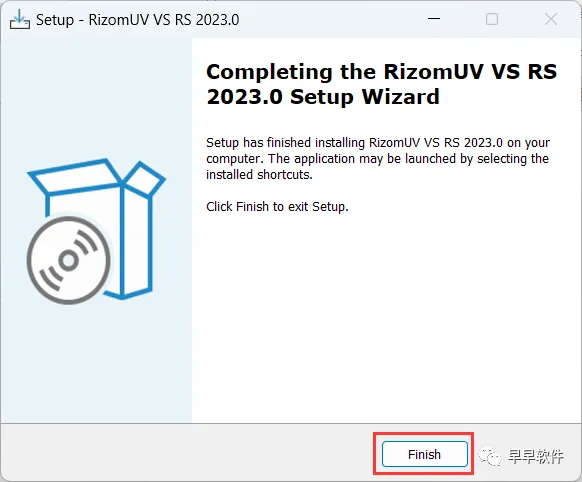Click the tall side face of the blue box

click(x=137, y=241)
